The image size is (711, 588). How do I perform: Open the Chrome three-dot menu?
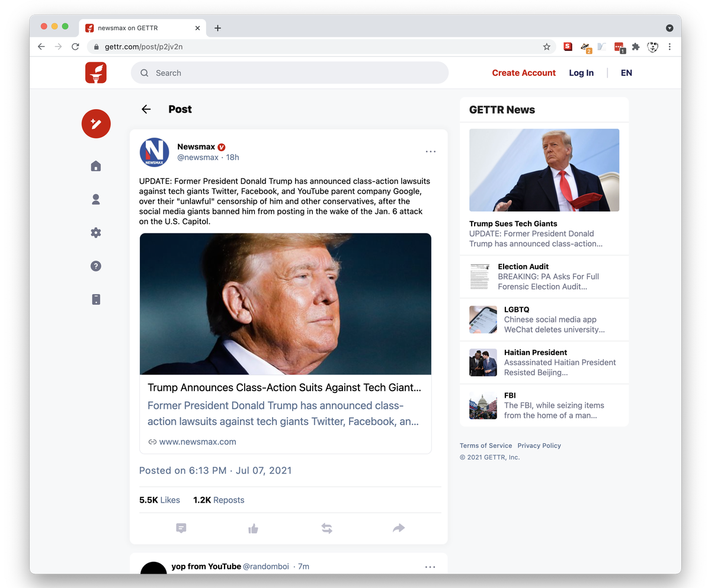click(670, 46)
